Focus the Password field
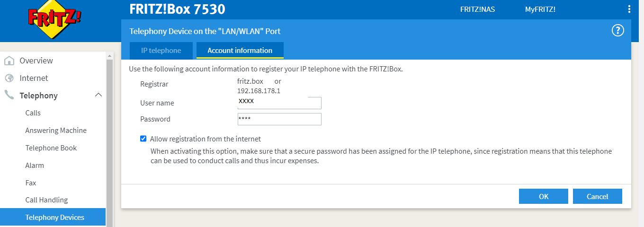Image resolution: width=644 pixels, height=227 pixels. coord(279,119)
